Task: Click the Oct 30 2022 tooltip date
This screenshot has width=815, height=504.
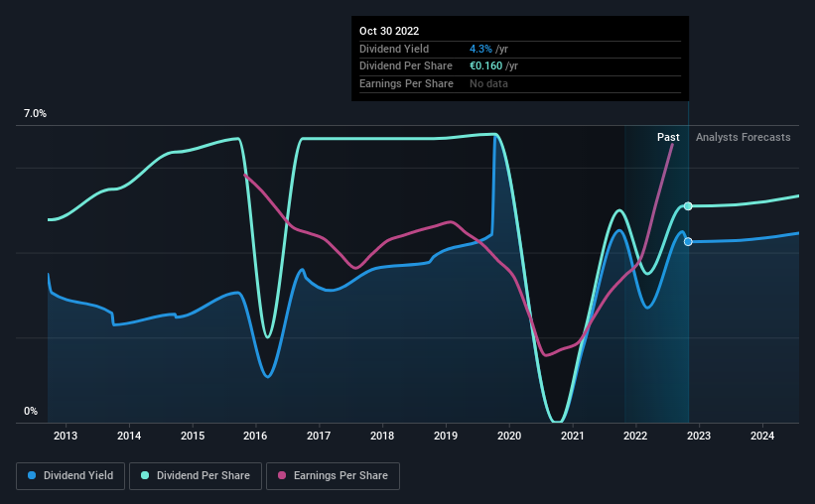Action: (389, 31)
